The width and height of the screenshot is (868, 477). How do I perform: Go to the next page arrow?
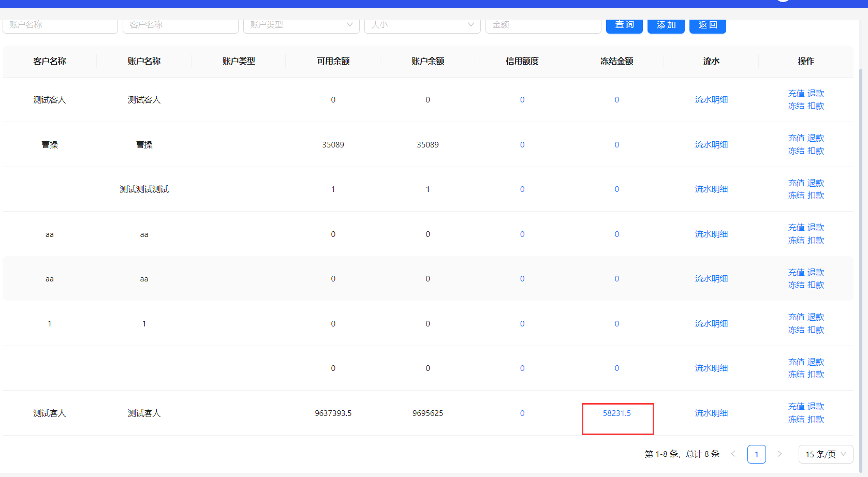pos(779,454)
